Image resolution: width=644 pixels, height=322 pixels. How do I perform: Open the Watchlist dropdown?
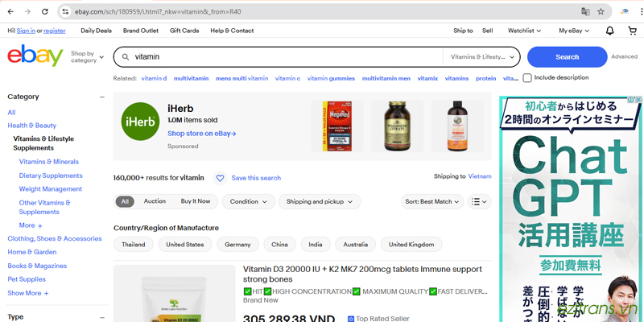[524, 31]
